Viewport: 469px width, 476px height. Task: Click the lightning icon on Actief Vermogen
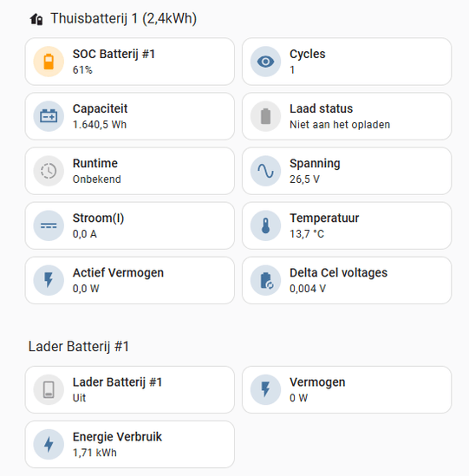coord(49,280)
